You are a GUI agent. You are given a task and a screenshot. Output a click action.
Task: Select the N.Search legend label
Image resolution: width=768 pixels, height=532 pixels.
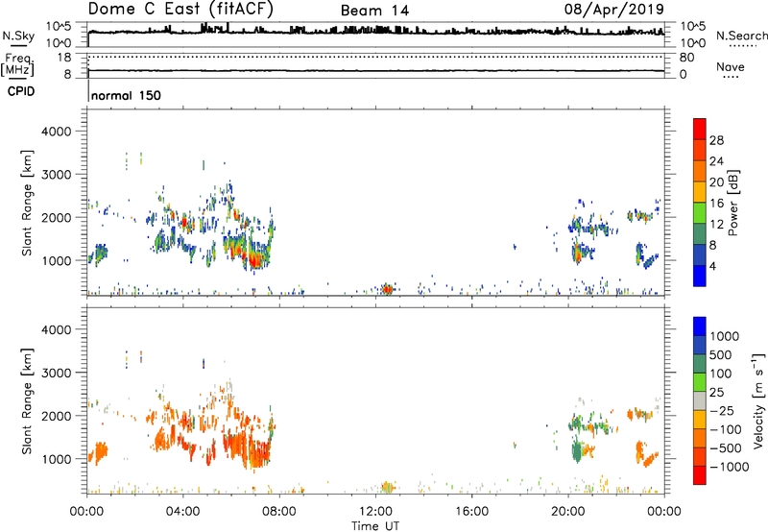[x=741, y=36]
